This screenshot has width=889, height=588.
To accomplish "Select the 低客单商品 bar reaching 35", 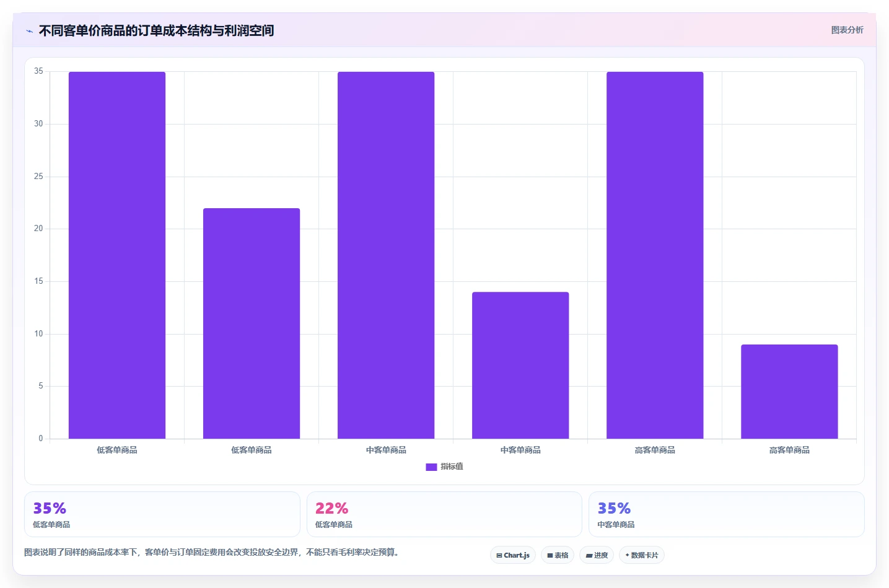I will coord(117,255).
